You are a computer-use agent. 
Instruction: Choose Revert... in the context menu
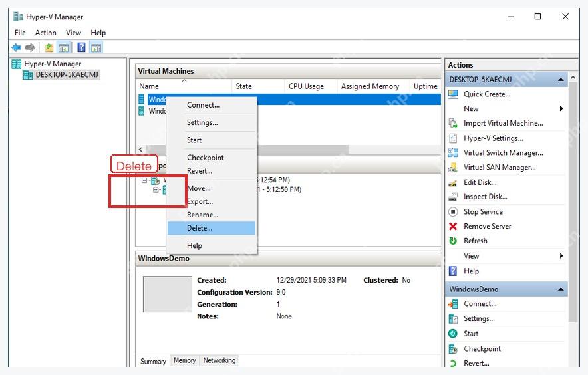[x=212, y=171]
